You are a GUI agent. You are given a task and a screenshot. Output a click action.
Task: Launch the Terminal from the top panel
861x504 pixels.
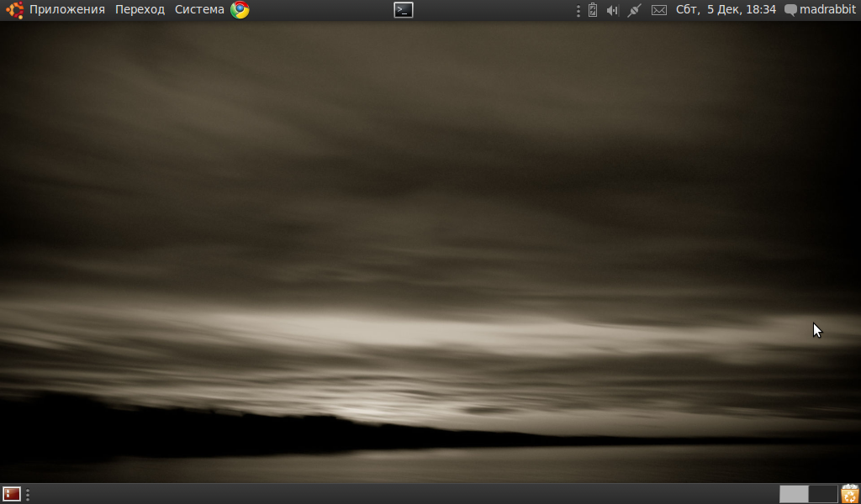click(x=404, y=10)
